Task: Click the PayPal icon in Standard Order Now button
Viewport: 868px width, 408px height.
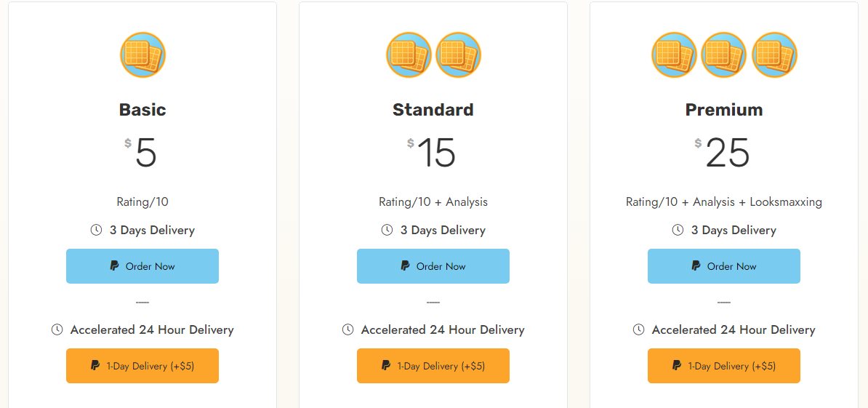Action: [405, 266]
